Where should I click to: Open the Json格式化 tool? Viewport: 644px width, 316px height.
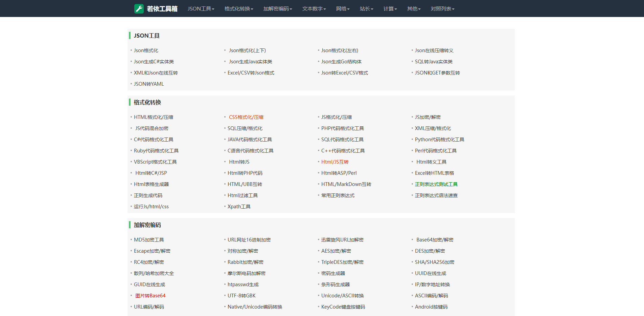145,50
